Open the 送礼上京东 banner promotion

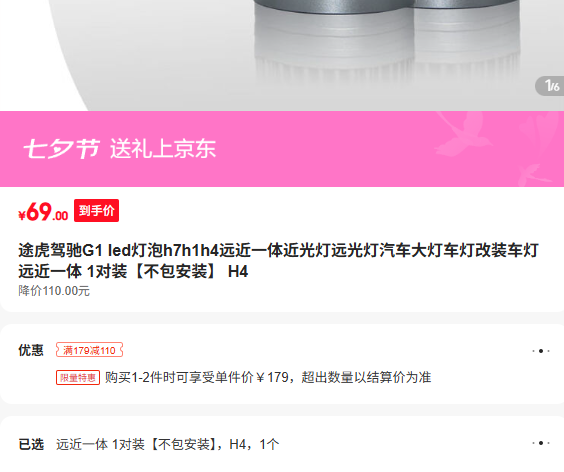click(x=163, y=149)
